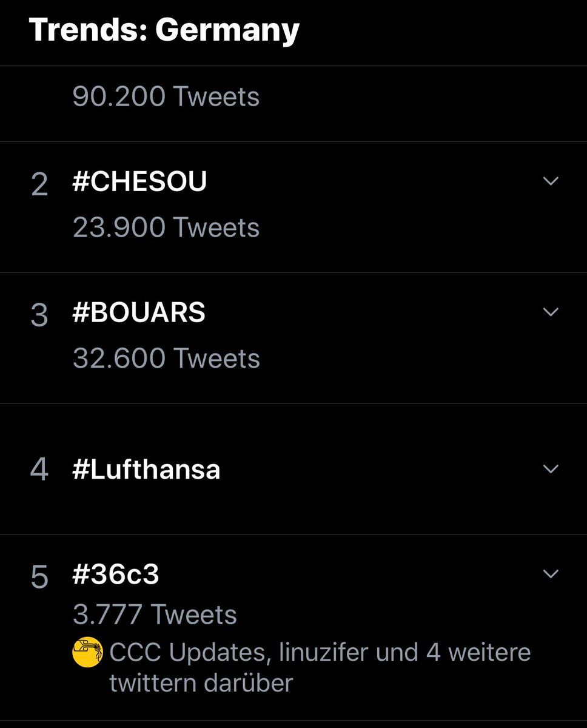The height and width of the screenshot is (728, 587).
Task: Click the rank number 3 of the trend list
Action: coord(39,315)
